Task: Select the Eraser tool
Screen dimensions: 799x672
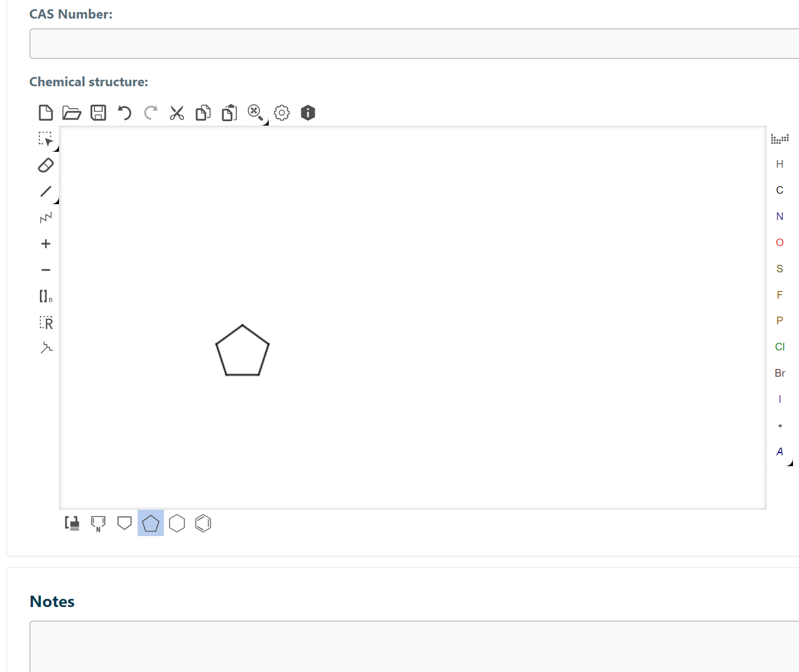Action: tap(46, 165)
